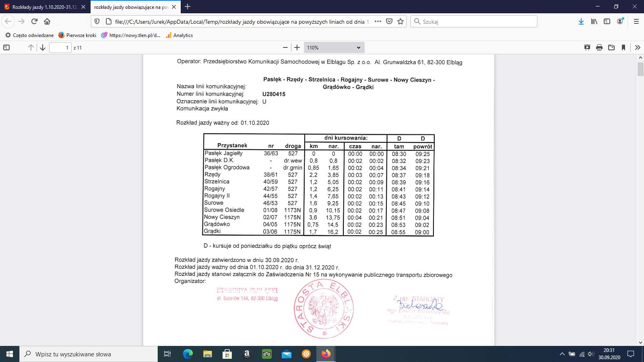Viewport: 644px width, 362px height.
Task: Bookmark this page with the star
Action: point(400,22)
